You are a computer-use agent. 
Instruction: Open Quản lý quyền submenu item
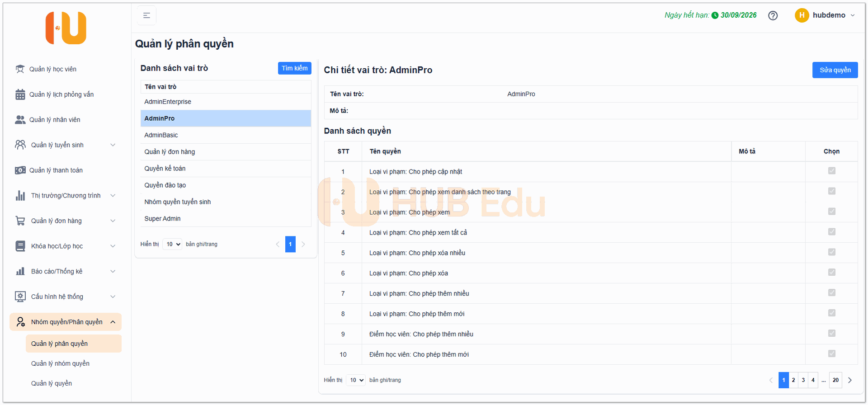coord(52,383)
